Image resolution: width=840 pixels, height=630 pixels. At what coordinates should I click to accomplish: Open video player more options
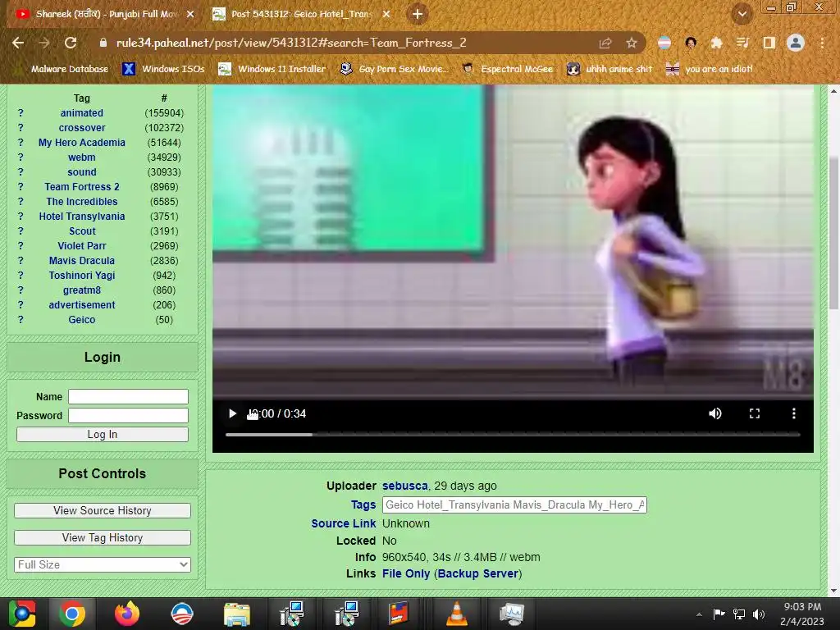794,413
